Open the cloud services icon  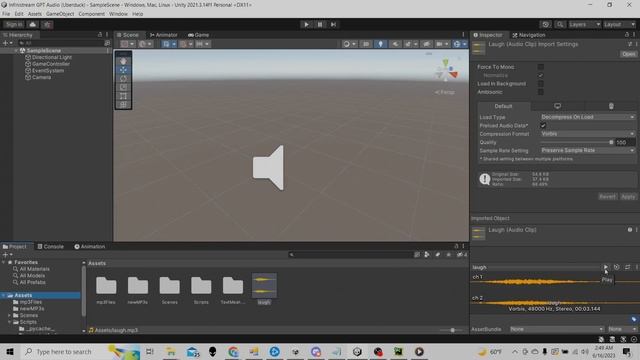33,24
